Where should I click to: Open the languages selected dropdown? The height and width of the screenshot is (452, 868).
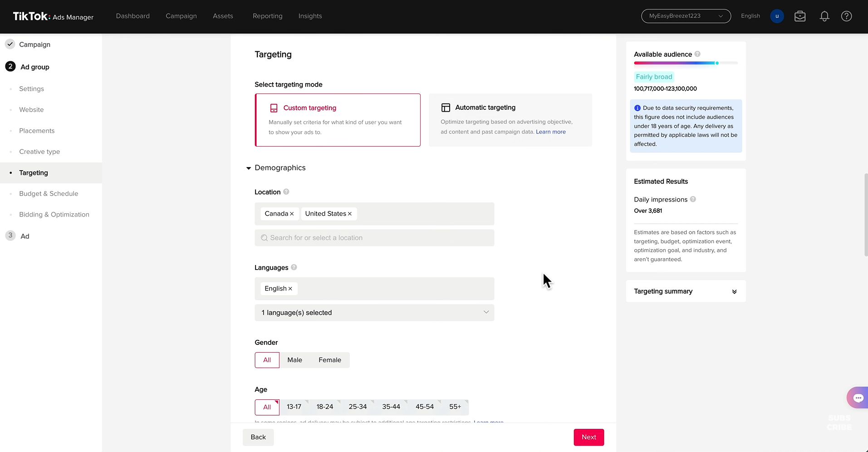coord(374,313)
